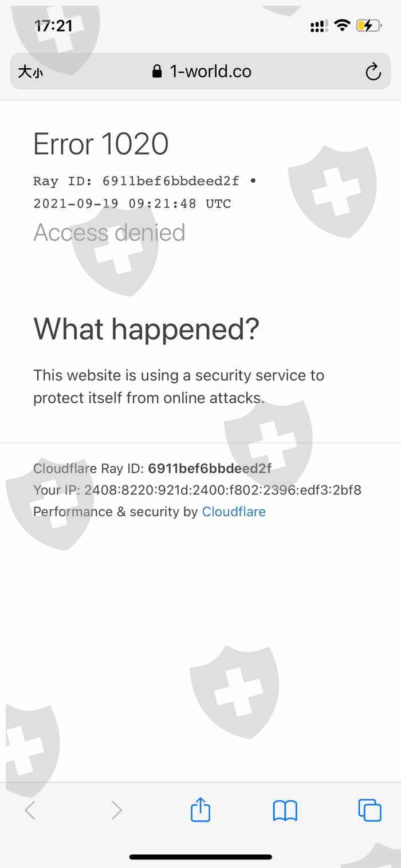The width and height of the screenshot is (401, 868).
Task: Tap the Ray ID monospace text line
Action: [x=145, y=181]
